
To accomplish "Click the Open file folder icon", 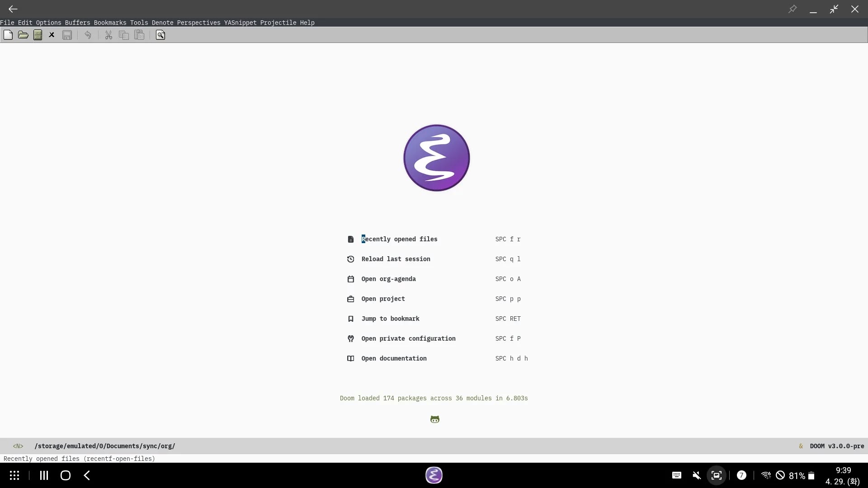I will [23, 35].
